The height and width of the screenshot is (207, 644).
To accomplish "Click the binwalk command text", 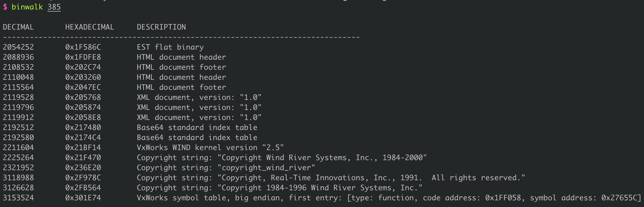I will click(x=27, y=7).
